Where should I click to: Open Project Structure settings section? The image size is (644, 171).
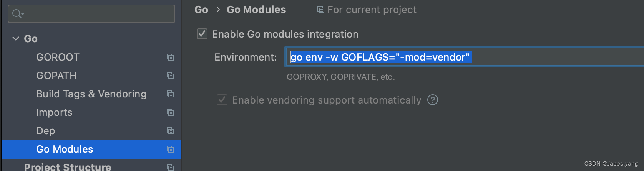(67, 167)
